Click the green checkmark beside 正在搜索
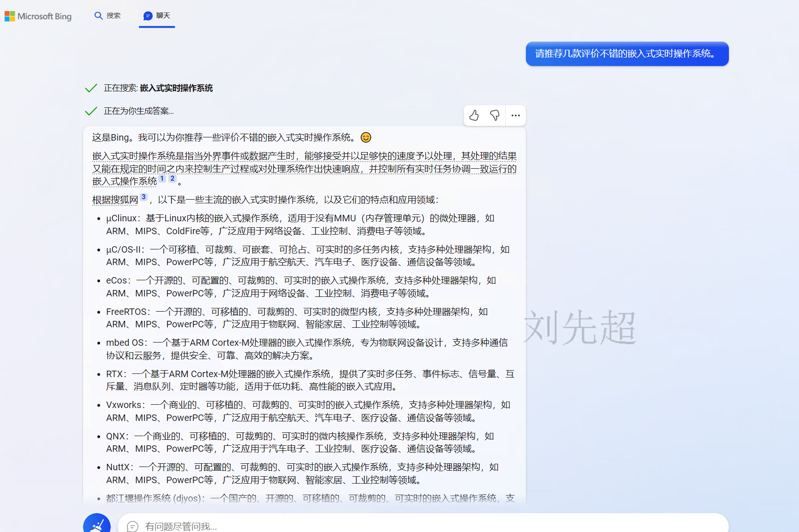 pos(91,88)
